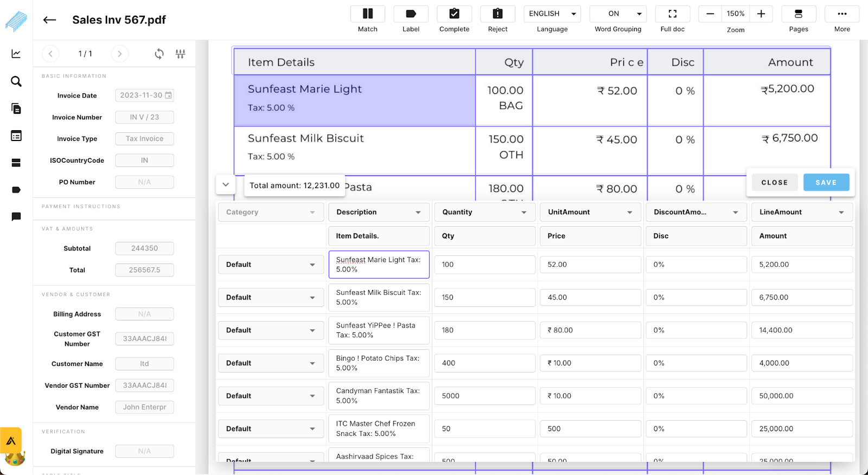Open the Word Grouping dropdown
Image resolution: width=868 pixels, height=475 pixels.
point(618,14)
